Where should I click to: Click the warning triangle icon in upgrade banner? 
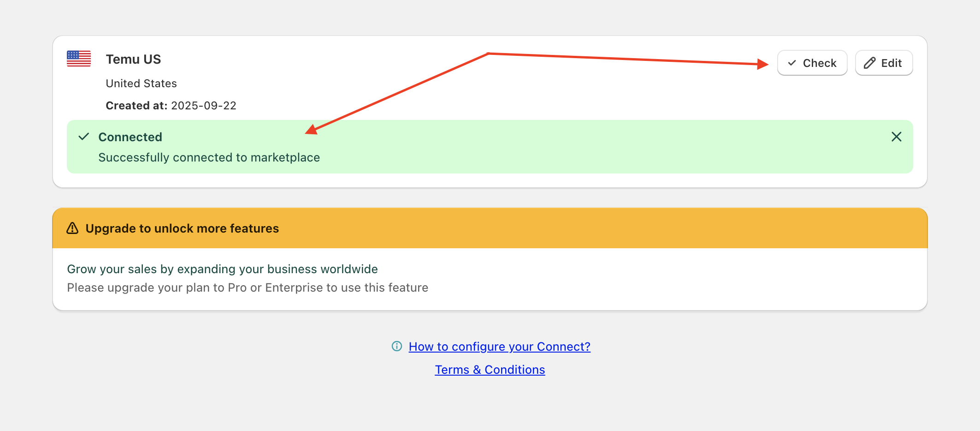[73, 228]
